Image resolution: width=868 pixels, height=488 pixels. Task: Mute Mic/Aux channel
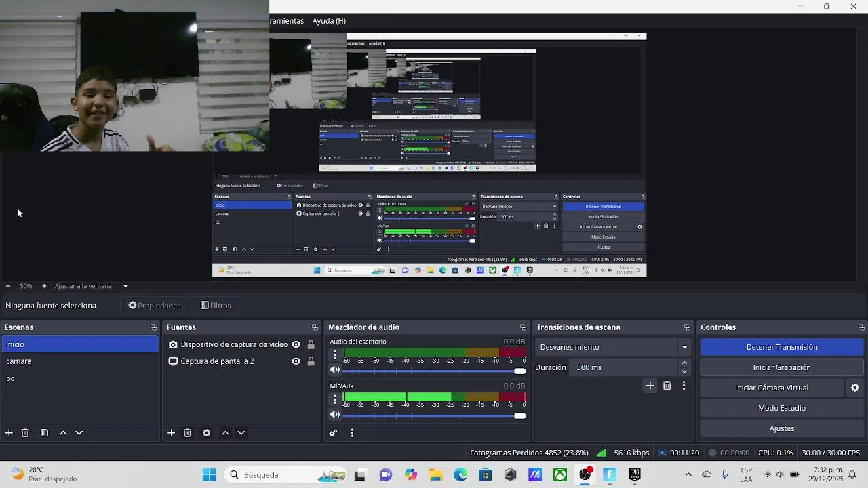tap(334, 415)
